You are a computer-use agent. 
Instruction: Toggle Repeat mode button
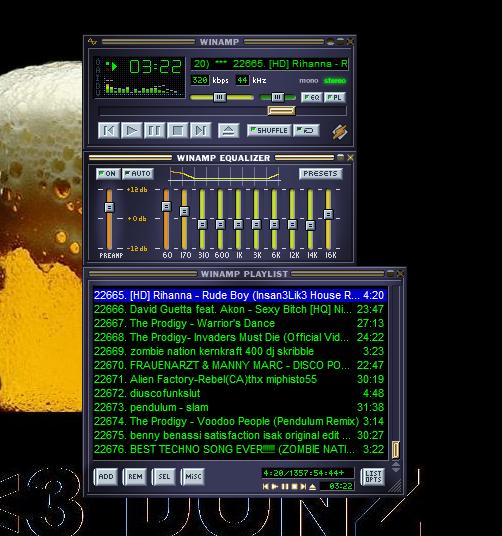coord(306,130)
